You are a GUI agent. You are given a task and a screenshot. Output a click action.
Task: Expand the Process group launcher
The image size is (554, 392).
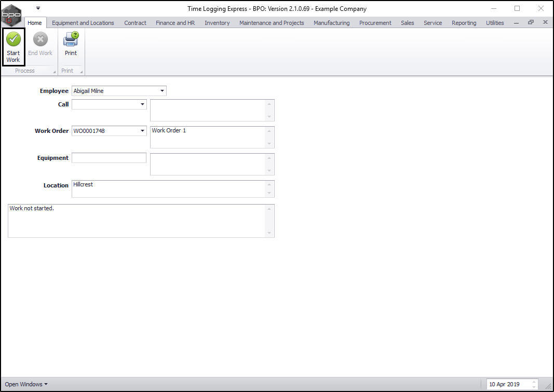55,72
